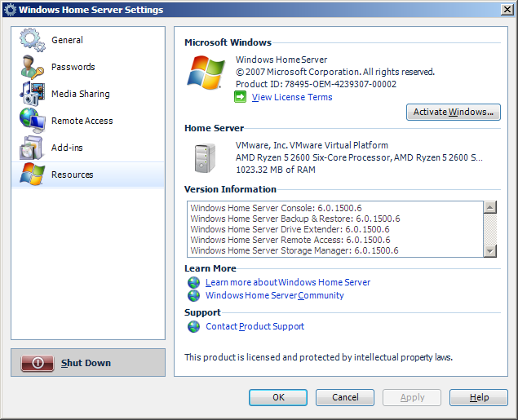This screenshot has height=420, width=518.
Task: Select the Storage Manager version line
Action: [x=294, y=250]
